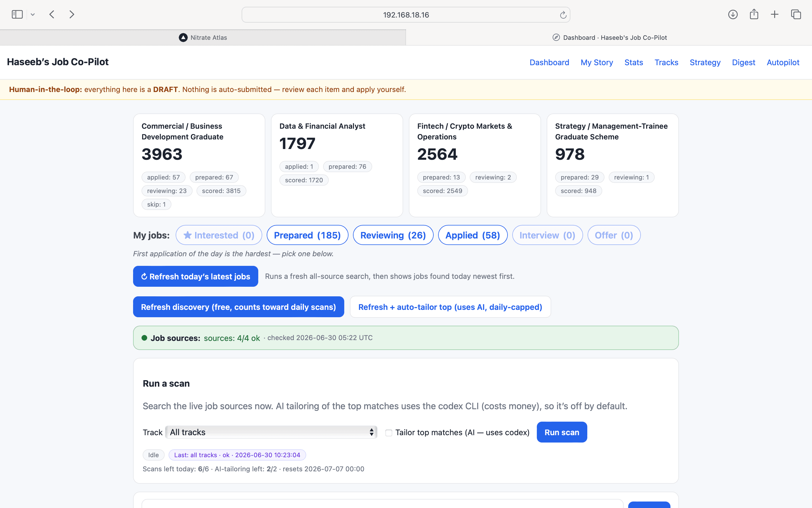Click the Nitrate Atlas tab favicon
Screen dimensions: 812x508
click(x=183, y=38)
